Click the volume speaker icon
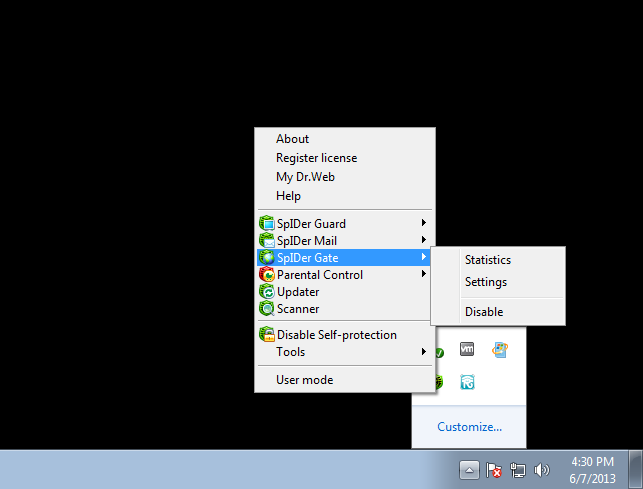Viewport: 643px width, 489px height. pyautogui.click(x=541, y=470)
